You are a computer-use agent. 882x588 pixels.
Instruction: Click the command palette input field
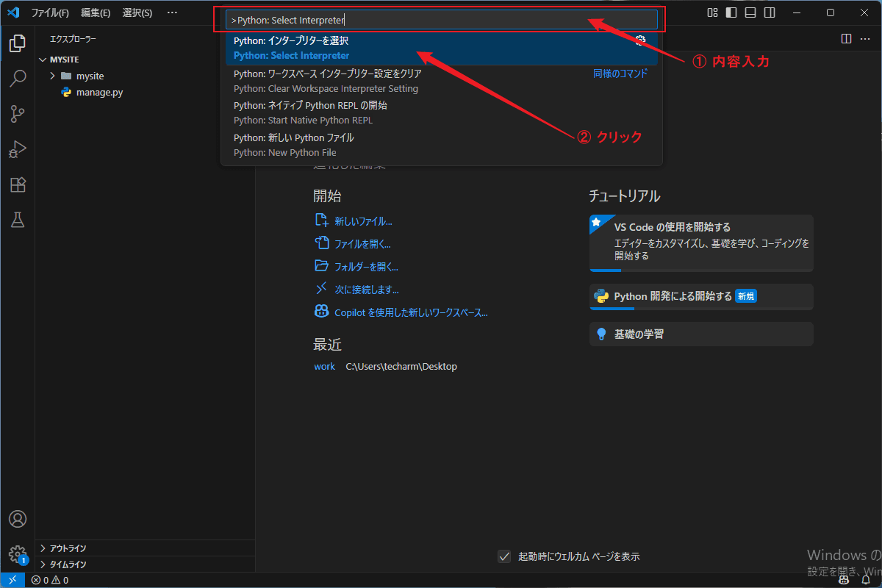coord(442,20)
